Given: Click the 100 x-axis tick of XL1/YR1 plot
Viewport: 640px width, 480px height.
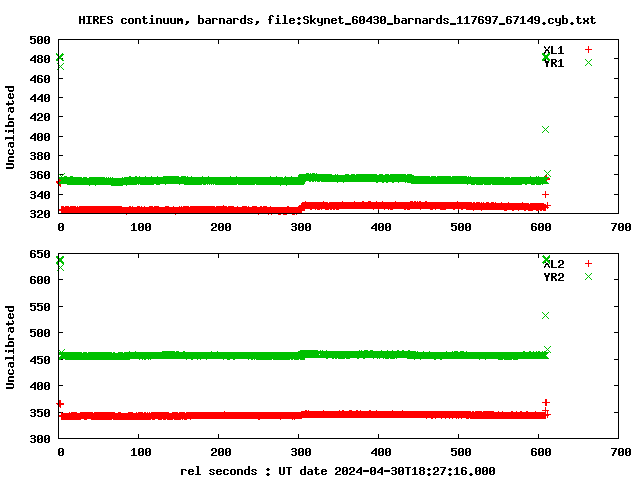Looking at the screenshot, I should (141, 227).
